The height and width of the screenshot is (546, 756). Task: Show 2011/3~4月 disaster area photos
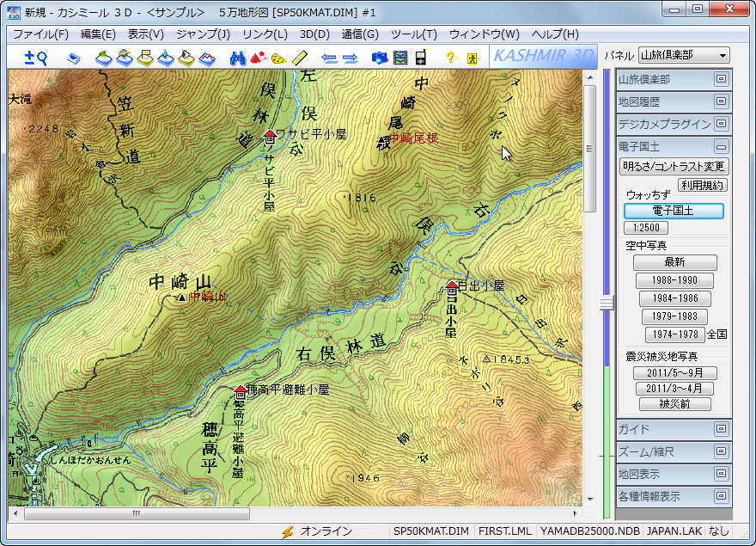pos(674,389)
